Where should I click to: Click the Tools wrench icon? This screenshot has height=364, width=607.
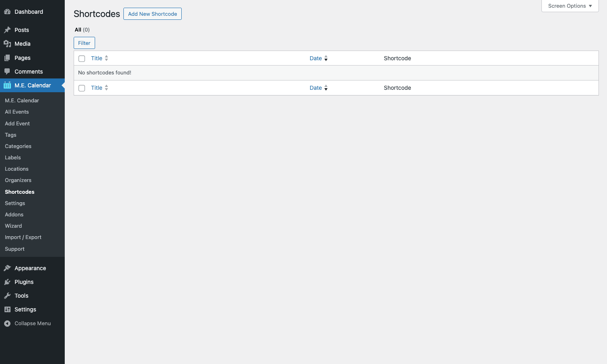pyautogui.click(x=7, y=296)
